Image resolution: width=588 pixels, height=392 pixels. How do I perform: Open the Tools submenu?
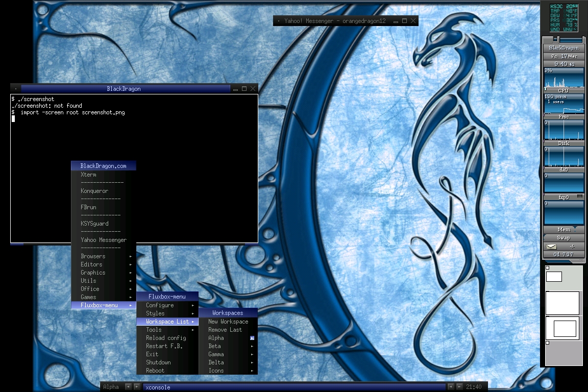click(x=167, y=330)
